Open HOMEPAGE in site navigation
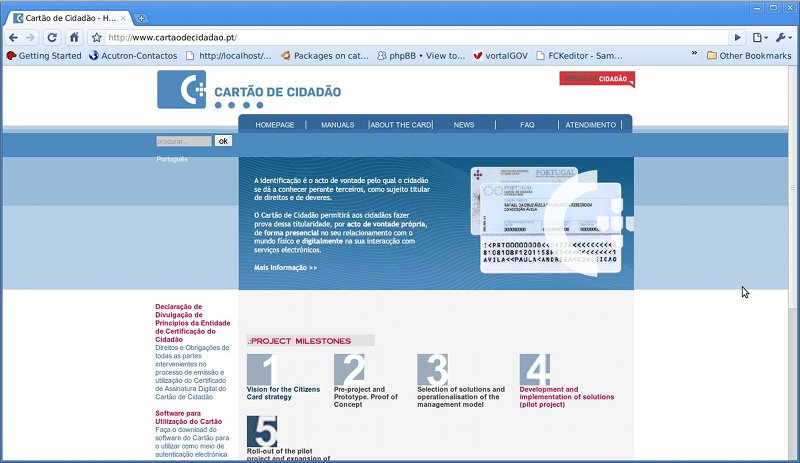The height and width of the screenshot is (463, 800). tap(275, 125)
